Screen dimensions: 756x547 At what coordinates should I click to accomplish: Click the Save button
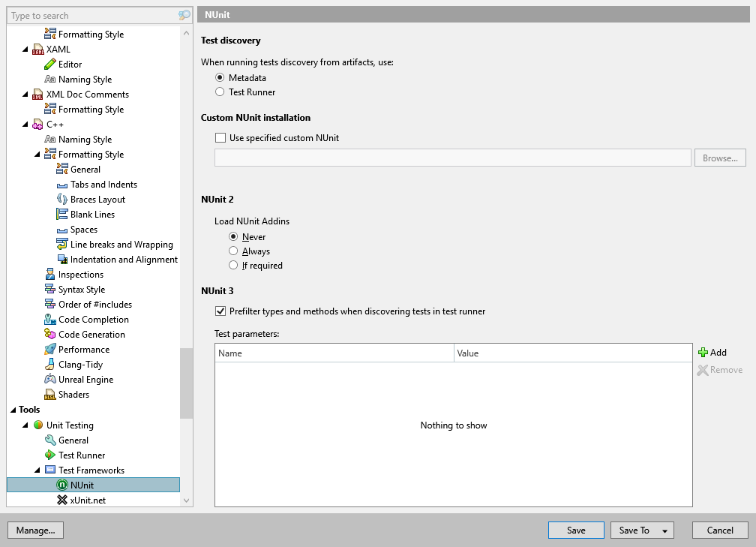pyautogui.click(x=576, y=530)
